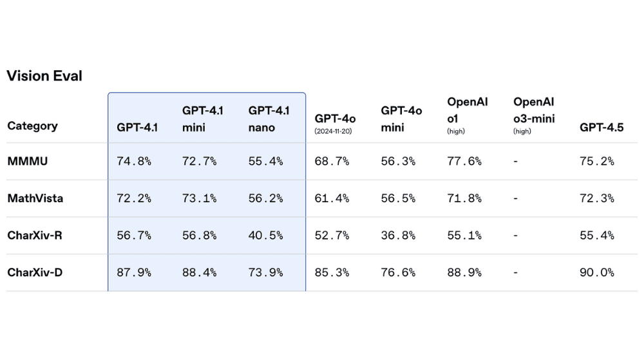644x362 pixels.
Task: Select the OpenAI o1 (high) column header
Action: tap(468, 115)
